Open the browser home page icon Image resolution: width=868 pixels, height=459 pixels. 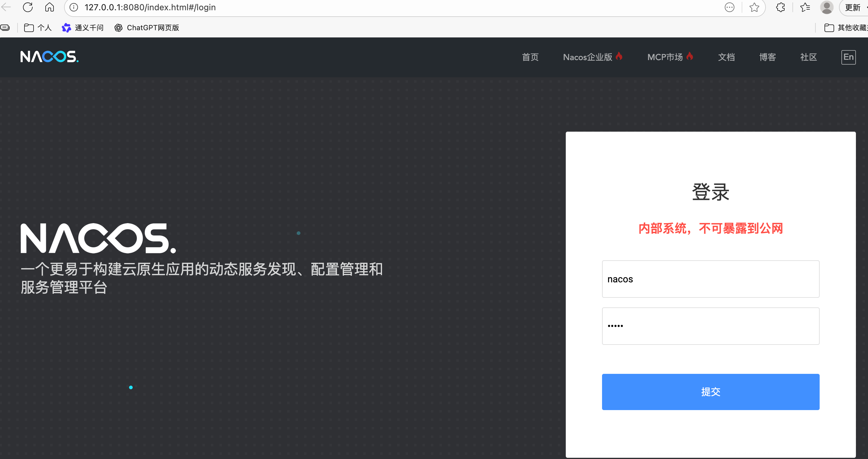(50, 7)
